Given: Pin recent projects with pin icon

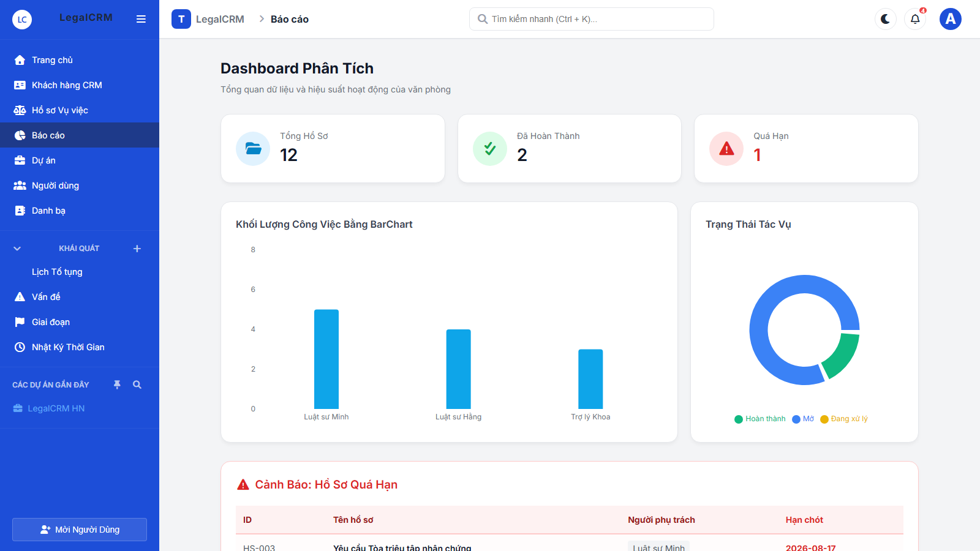Looking at the screenshot, I should (x=117, y=384).
